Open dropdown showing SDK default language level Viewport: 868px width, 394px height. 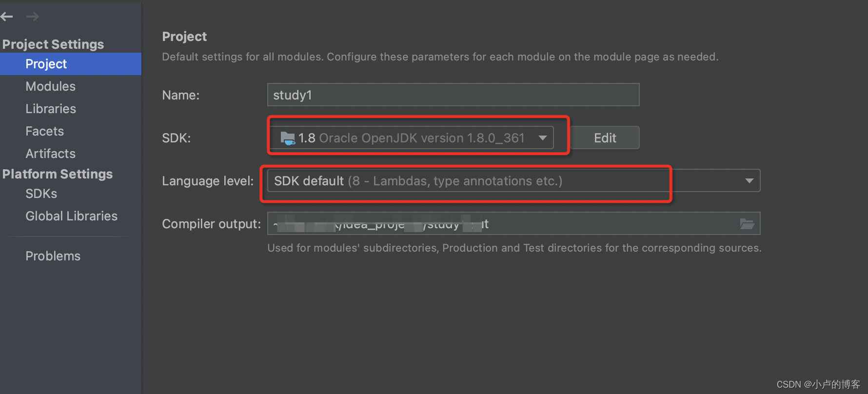click(750, 180)
